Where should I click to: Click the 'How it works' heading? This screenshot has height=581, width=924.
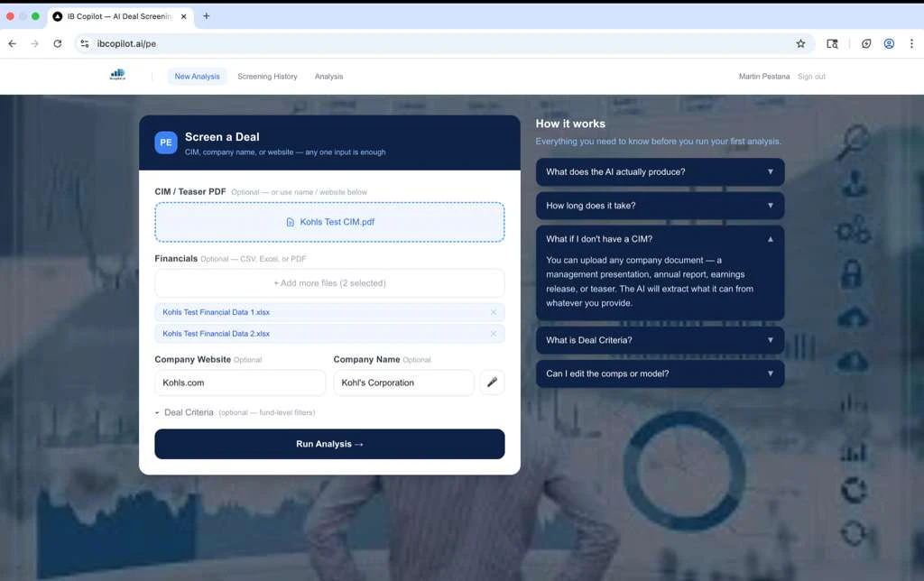[x=570, y=124]
